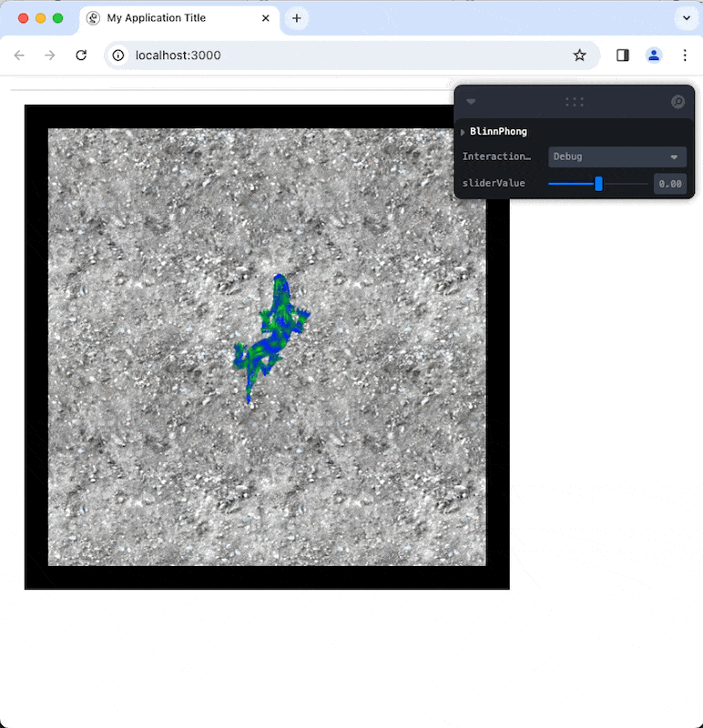This screenshot has width=703, height=728.
Task: Click the sliderValue slider handle
Action: (x=598, y=184)
